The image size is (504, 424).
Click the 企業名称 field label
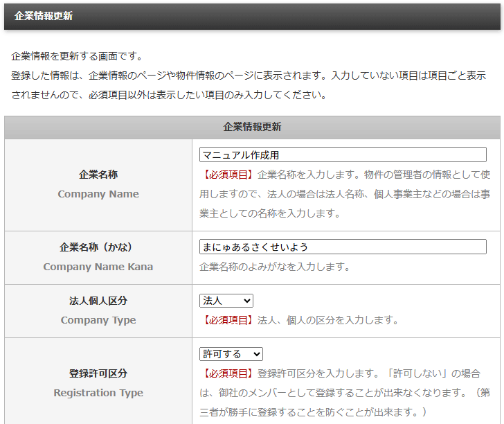pyautogui.click(x=98, y=175)
